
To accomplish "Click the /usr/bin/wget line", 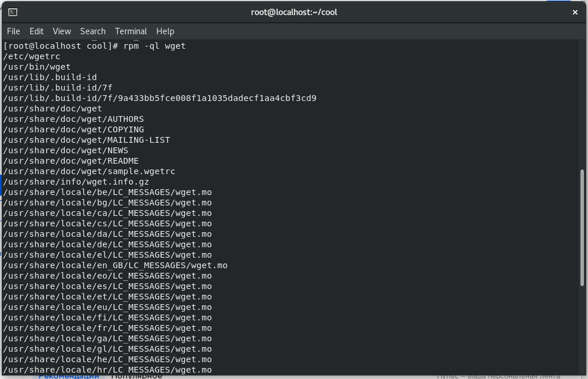I will click(x=37, y=67).
